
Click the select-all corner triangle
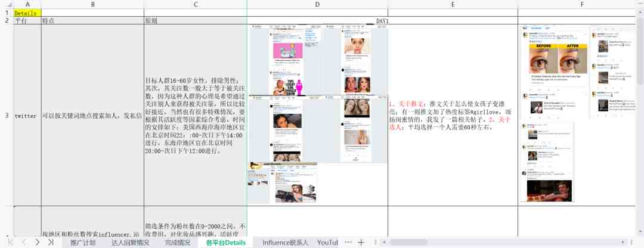pos(7,5)
